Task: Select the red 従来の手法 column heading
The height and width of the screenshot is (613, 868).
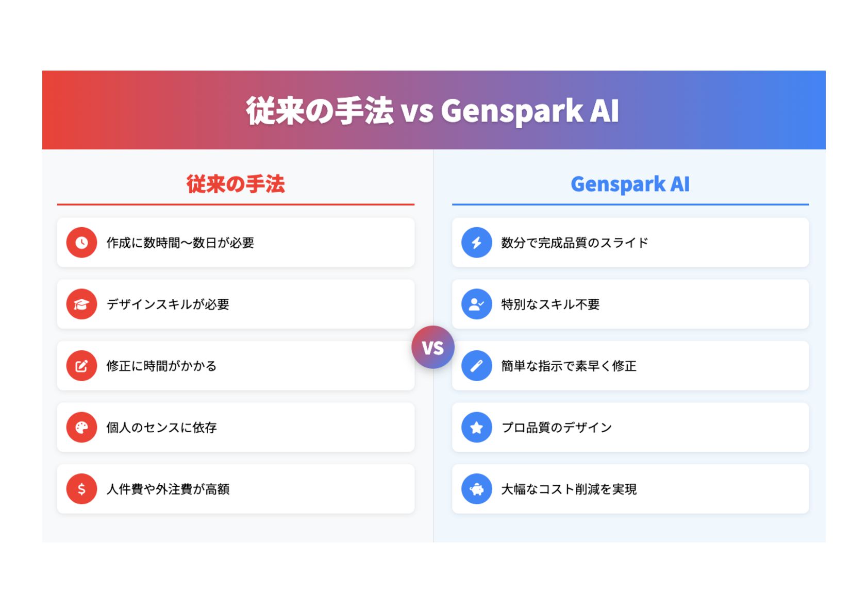Action: [236, 184]
